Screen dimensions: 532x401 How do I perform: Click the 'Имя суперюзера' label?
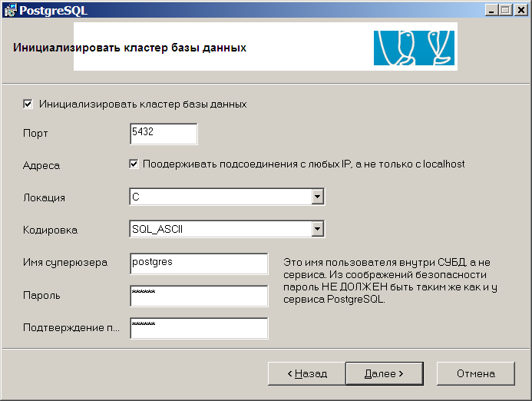tap(65, 263)
